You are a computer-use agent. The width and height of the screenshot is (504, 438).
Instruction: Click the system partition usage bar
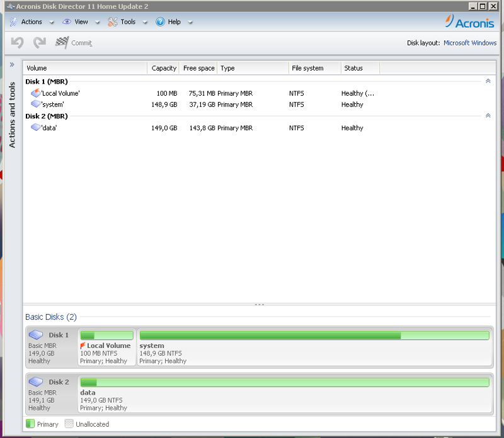314,335
